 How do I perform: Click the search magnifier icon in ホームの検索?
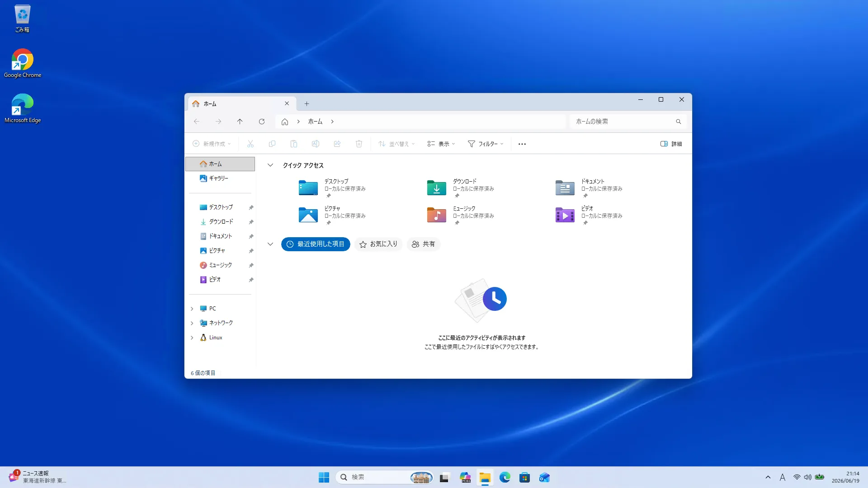(678, 122)
